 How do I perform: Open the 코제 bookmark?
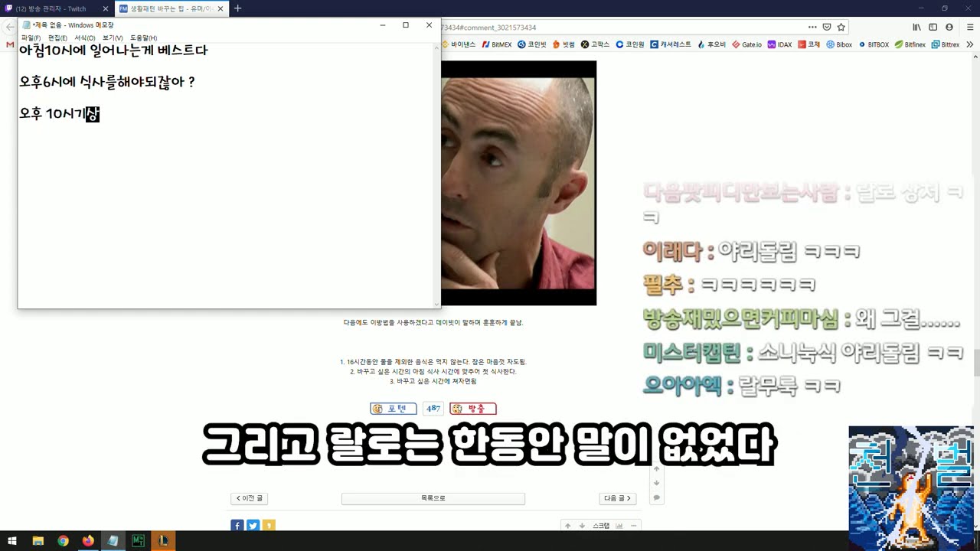tap(808, 44)
